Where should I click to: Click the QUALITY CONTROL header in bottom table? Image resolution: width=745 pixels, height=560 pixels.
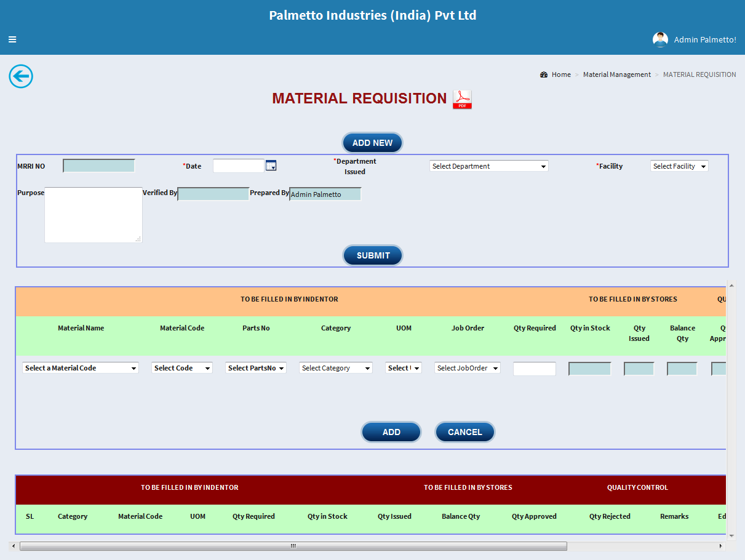tap(637, 487)
